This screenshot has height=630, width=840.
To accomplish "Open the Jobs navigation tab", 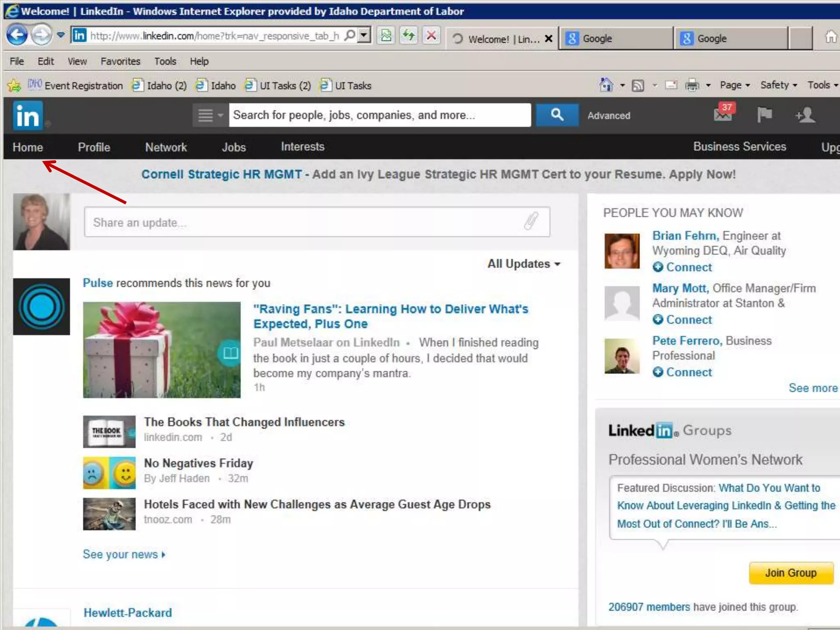I will 234,147.
